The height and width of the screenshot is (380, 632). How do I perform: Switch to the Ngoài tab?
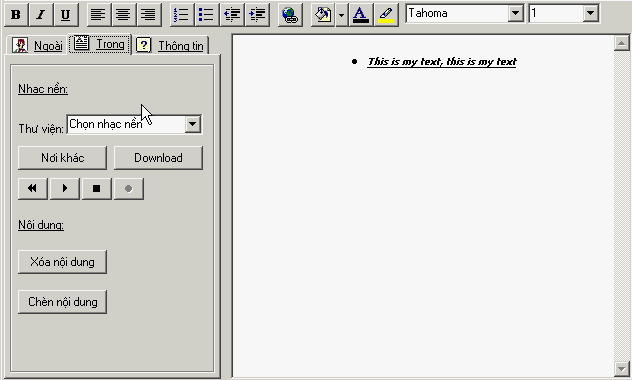coord(37,46)
